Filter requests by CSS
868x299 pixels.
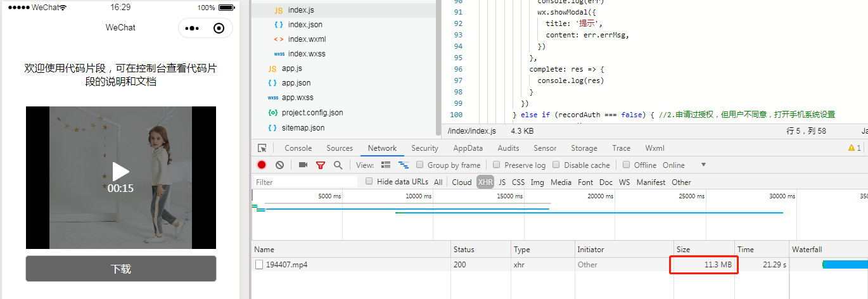click(x=518, y=182)
